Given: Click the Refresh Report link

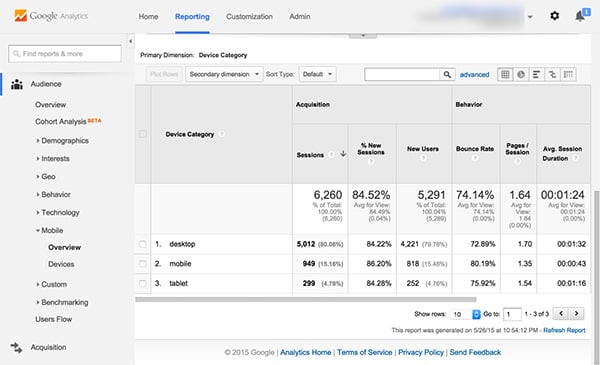Looking at the screenshot, I should point(564,330).
